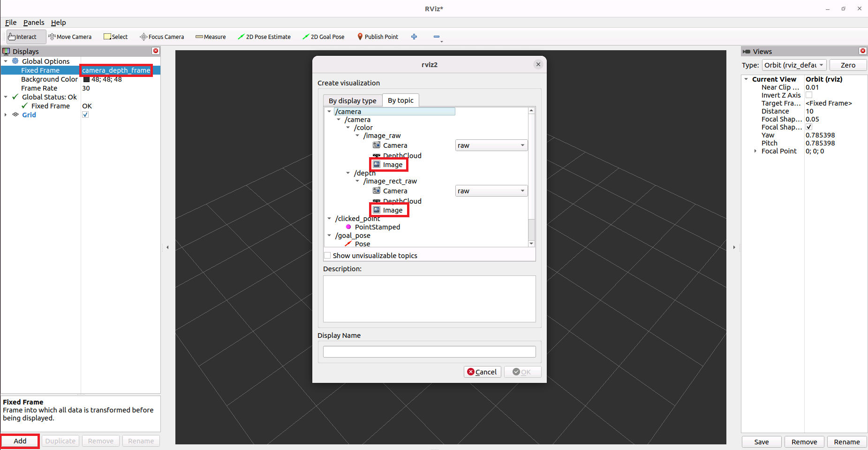
Task: Select the Move Camera tool
Action: coord(70,37)
